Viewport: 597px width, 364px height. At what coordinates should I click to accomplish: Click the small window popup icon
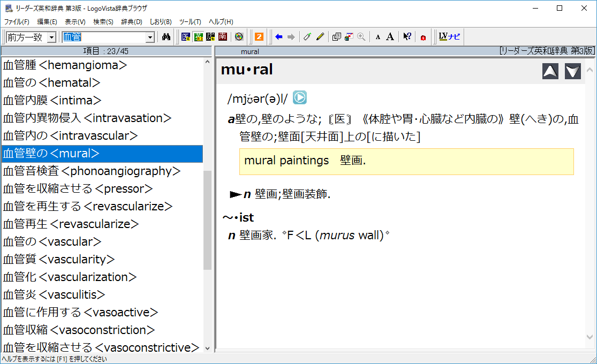(x=349, y=37)
